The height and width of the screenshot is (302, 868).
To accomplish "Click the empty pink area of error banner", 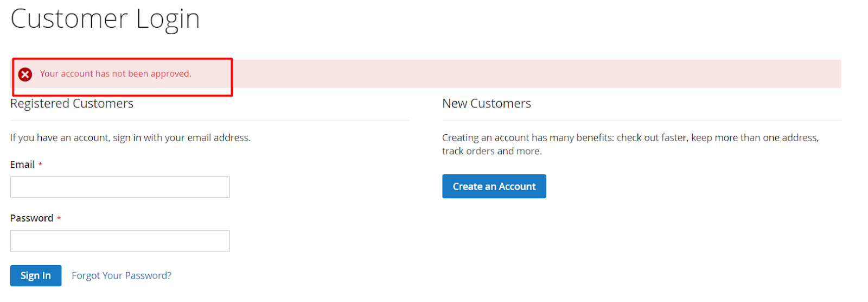I will [537, 74].
